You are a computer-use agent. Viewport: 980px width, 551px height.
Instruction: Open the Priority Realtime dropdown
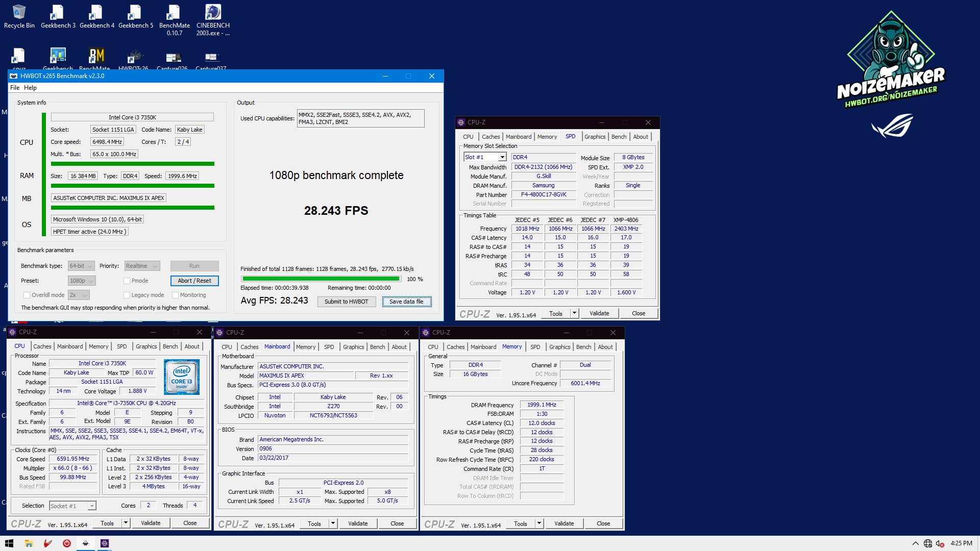(x=142, y=266)
